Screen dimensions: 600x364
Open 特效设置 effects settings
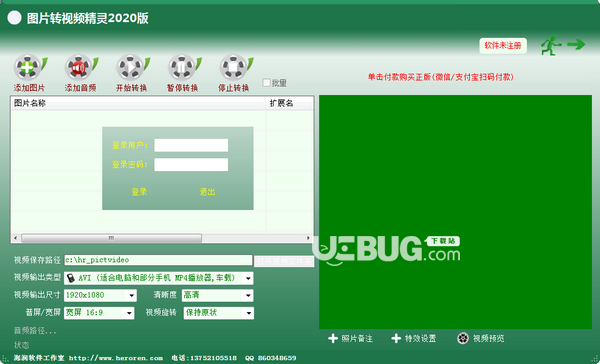(x=414, y=338)
